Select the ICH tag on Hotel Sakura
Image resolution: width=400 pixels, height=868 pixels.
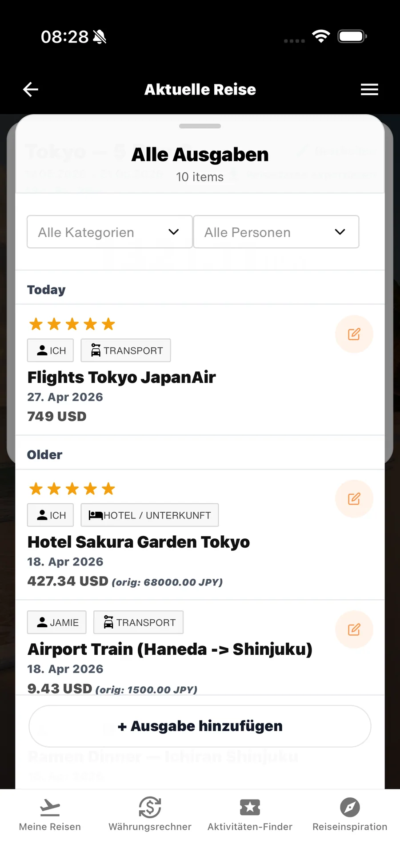point(50,515)
